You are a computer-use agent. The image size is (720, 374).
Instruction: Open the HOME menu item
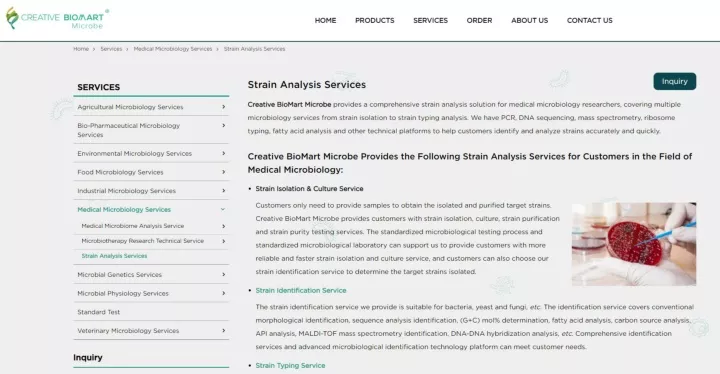coord(325,21)
